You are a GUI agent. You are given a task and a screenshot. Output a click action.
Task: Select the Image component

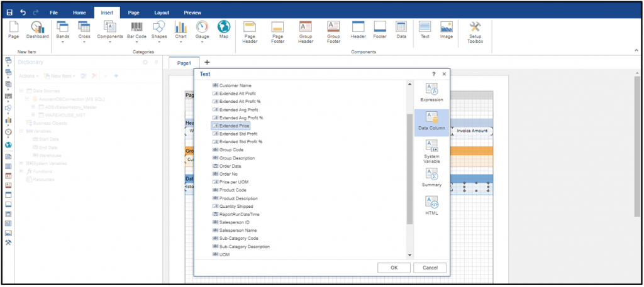click(x=447, y=30)
